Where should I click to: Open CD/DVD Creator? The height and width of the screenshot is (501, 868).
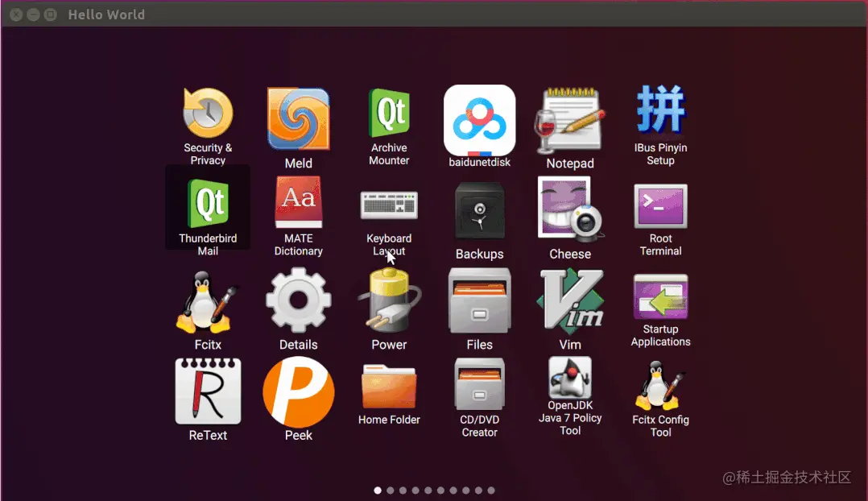479,383
